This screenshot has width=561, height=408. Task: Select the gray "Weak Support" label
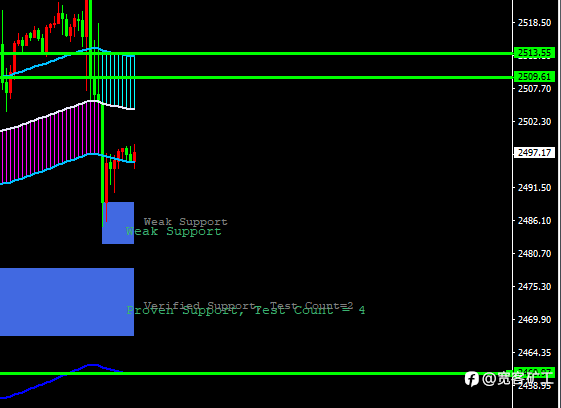point(186,222)
